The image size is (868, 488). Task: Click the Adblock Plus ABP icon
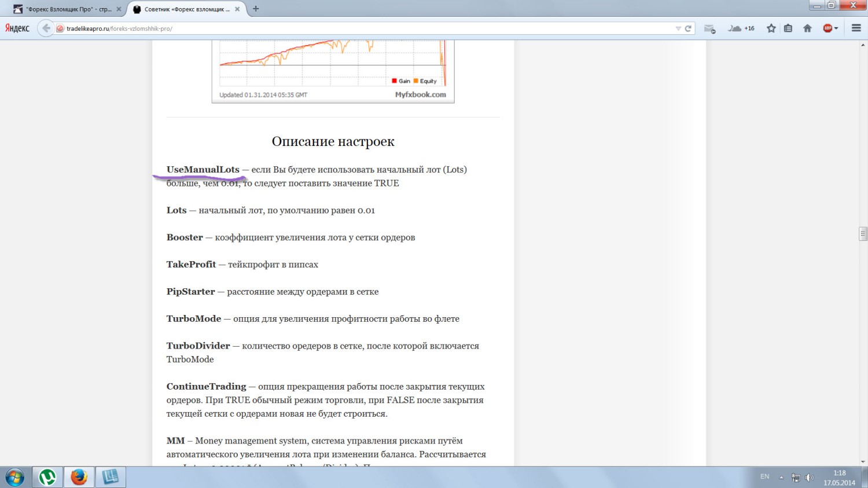tap(827, 28)
